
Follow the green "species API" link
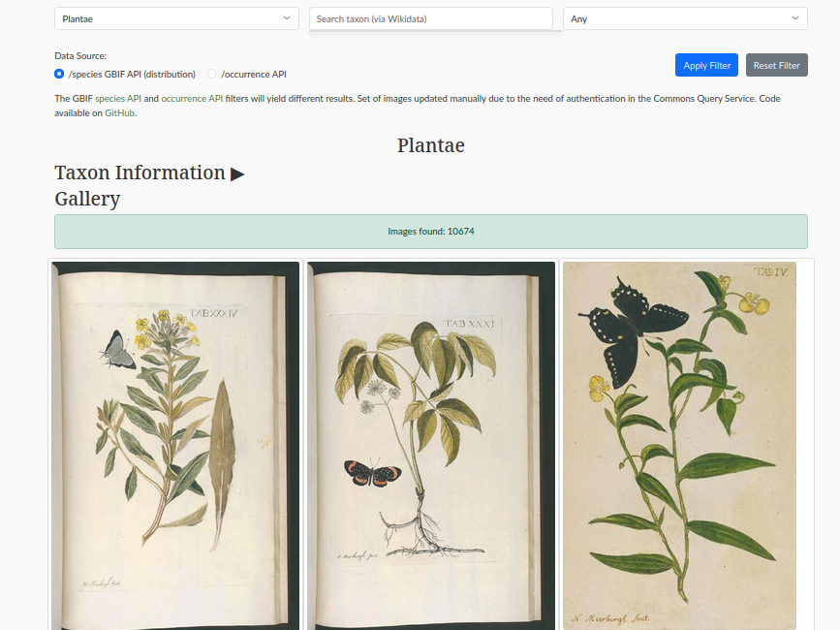pyautogui.click(x=118, y=99)
